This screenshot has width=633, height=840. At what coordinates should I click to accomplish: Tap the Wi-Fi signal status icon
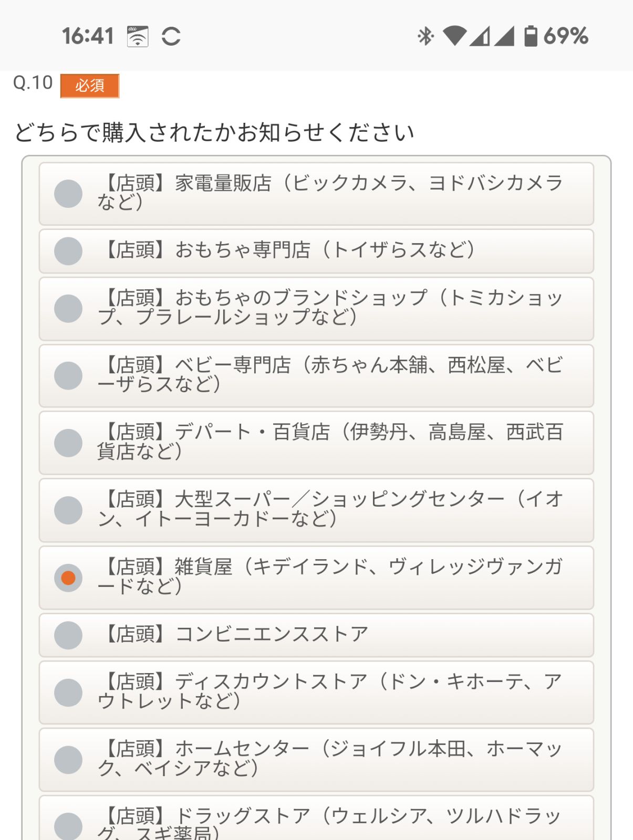pos(454,36)
